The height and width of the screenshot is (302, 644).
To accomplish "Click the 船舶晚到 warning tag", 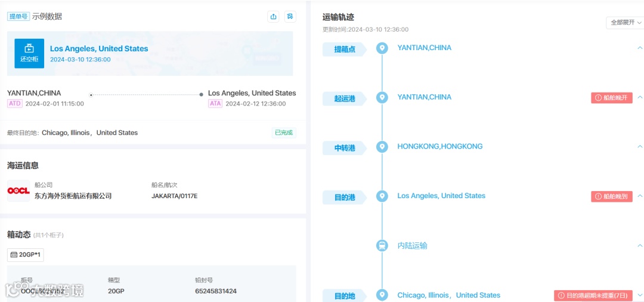I will click(612, 196).
